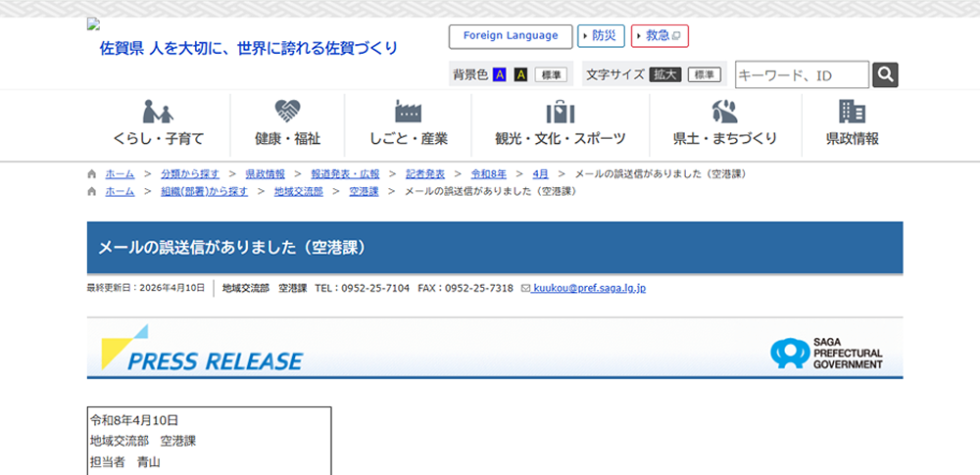Click the magnifier search button
The width and height of the screenshot is (980, 475).
pos(885,75)
